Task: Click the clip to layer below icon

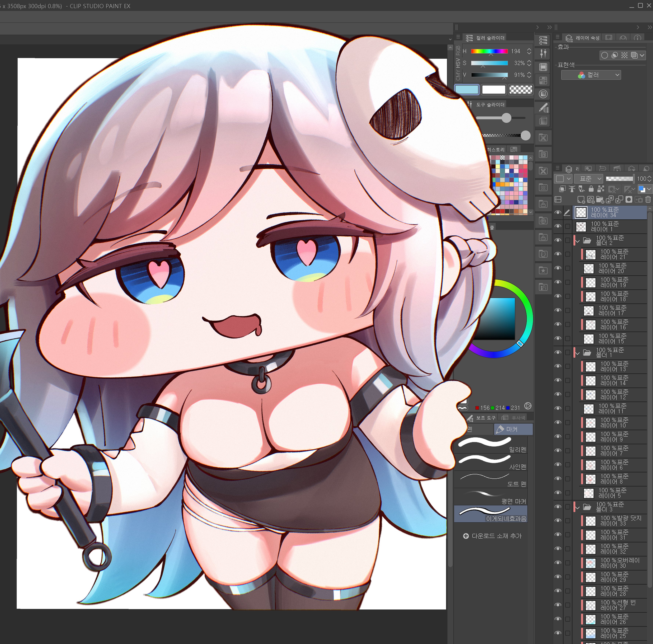Action: 562,189
